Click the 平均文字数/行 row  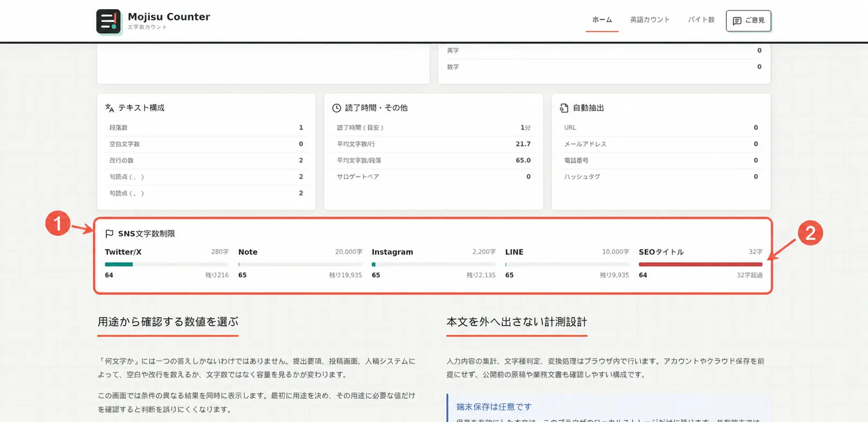433,144
